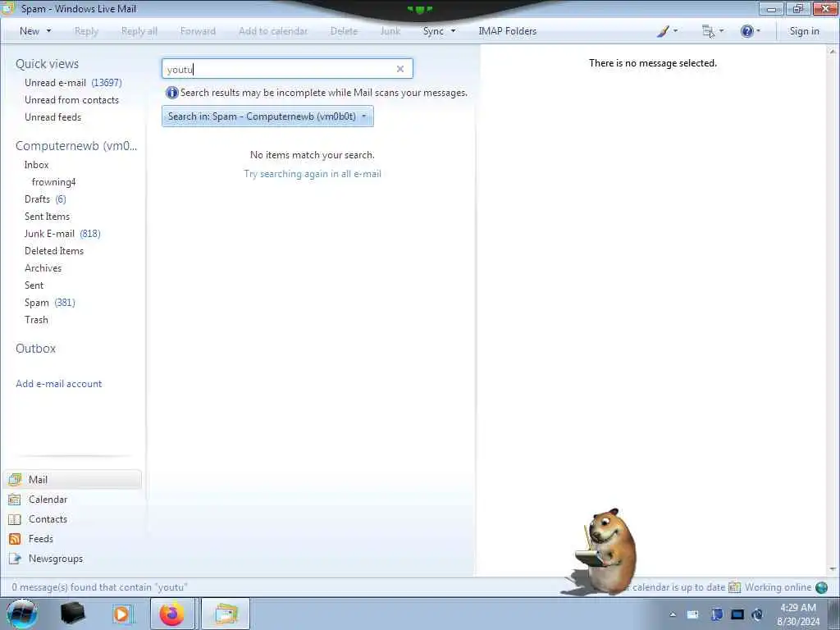Click the calendar status icon in status bar
This screenshot has width=840, height=630.
click(734, 587)
